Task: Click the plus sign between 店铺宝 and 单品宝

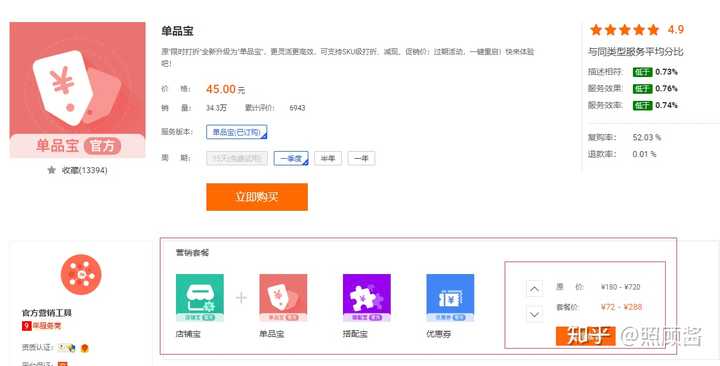Action: (x=241, y=298)
